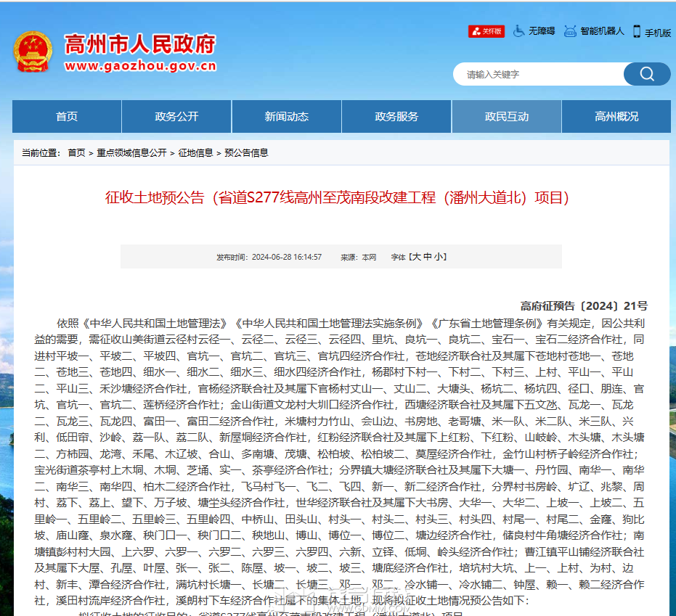Go to 首页 in navigation bar
The height and width of the screenshot is (616, 676).
tap(67, 116)
